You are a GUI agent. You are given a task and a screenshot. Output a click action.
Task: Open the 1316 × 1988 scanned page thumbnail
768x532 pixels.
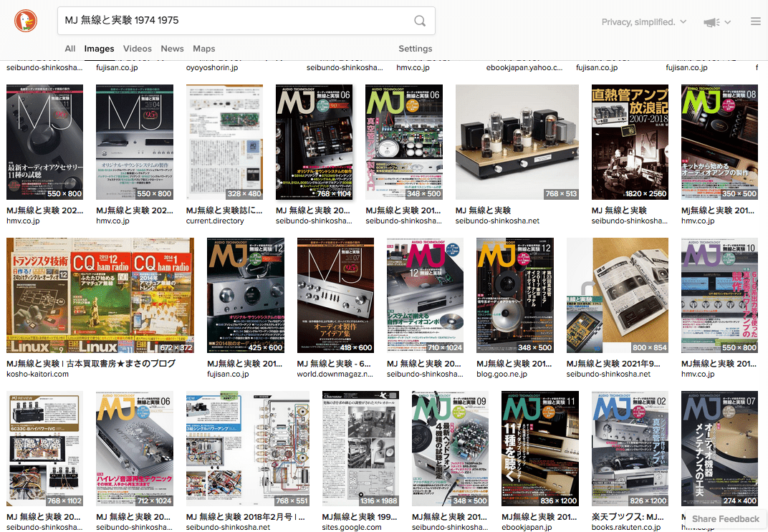(x=360, y=448)
